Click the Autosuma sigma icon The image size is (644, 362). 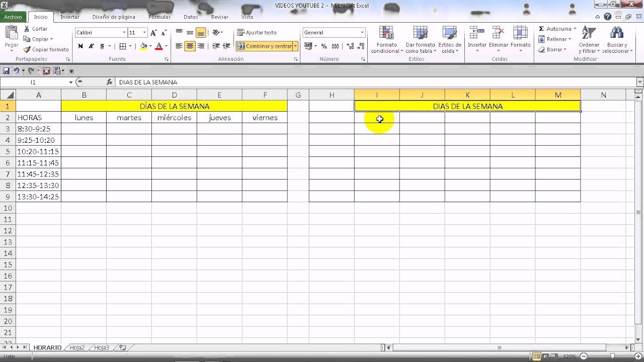pos(541,29)
